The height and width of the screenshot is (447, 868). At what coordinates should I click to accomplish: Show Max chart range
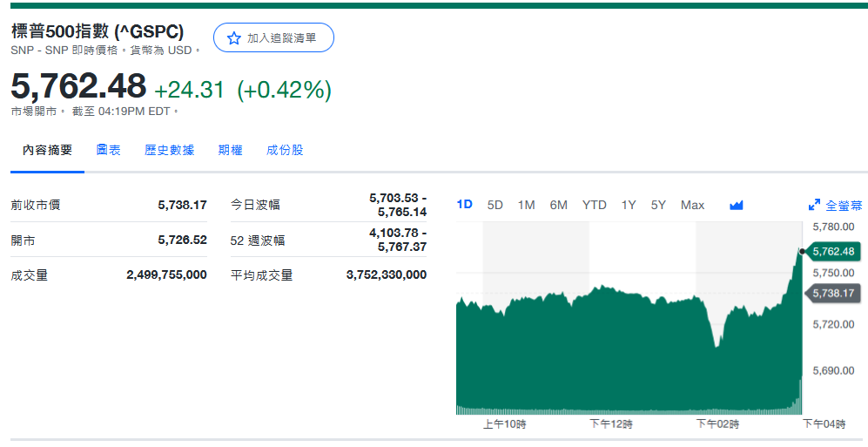point(692,205)
